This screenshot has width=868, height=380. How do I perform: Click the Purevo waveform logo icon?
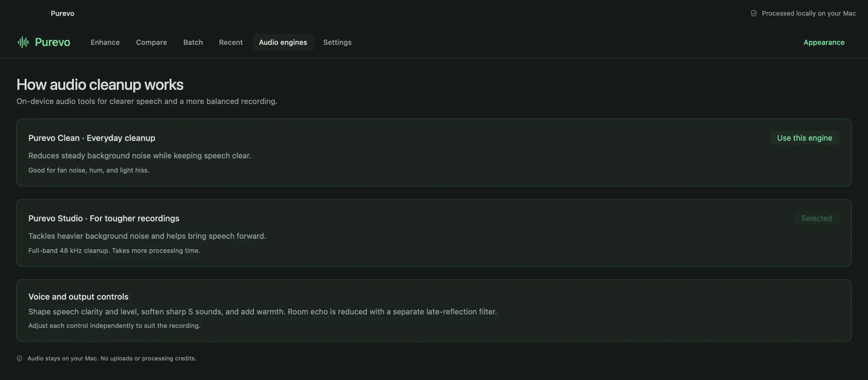pyautogui.click(x=23, y=42)
